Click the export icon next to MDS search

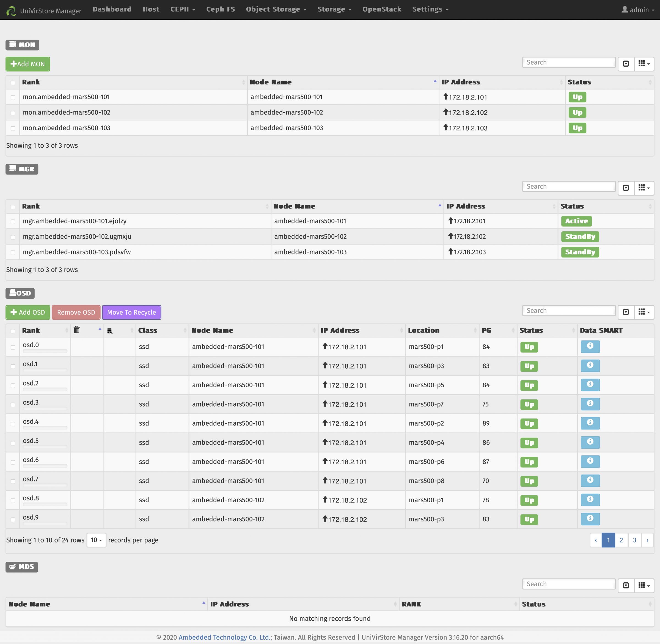626,585
